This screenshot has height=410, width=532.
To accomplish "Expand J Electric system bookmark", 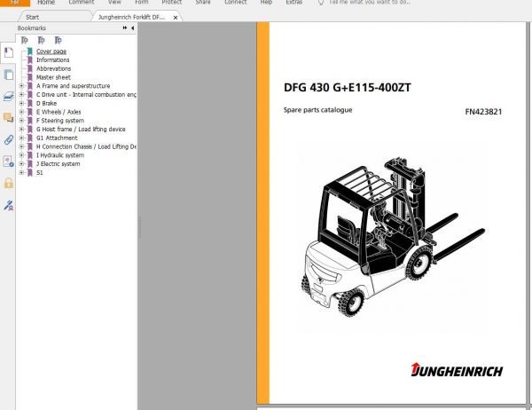I will tap(21, 163).
